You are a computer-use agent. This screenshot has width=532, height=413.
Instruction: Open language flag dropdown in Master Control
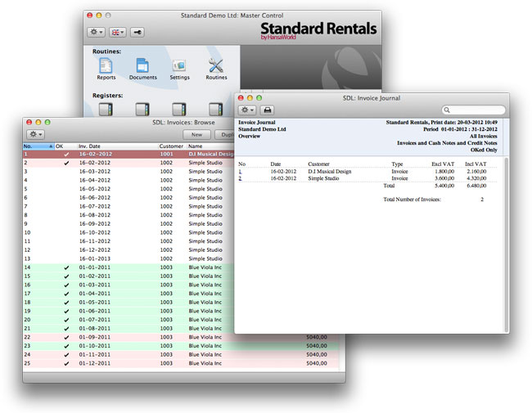point(117,32)
